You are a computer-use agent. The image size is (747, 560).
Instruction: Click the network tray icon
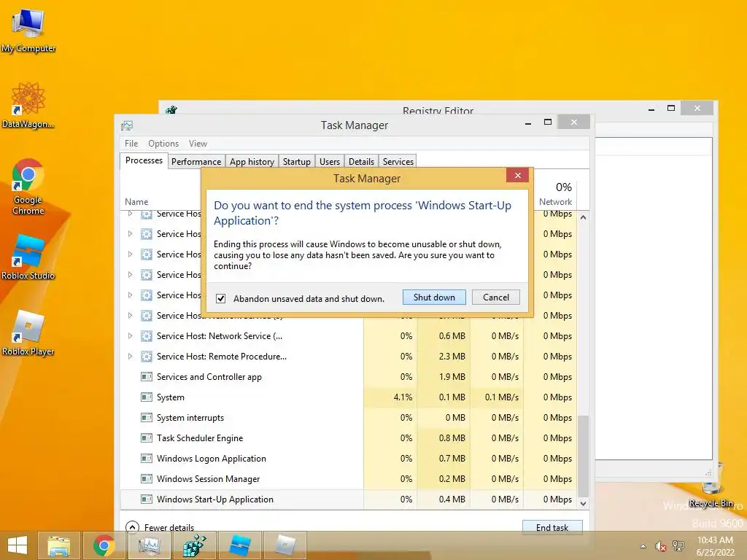pyautogui.click(x=678, y=546)
